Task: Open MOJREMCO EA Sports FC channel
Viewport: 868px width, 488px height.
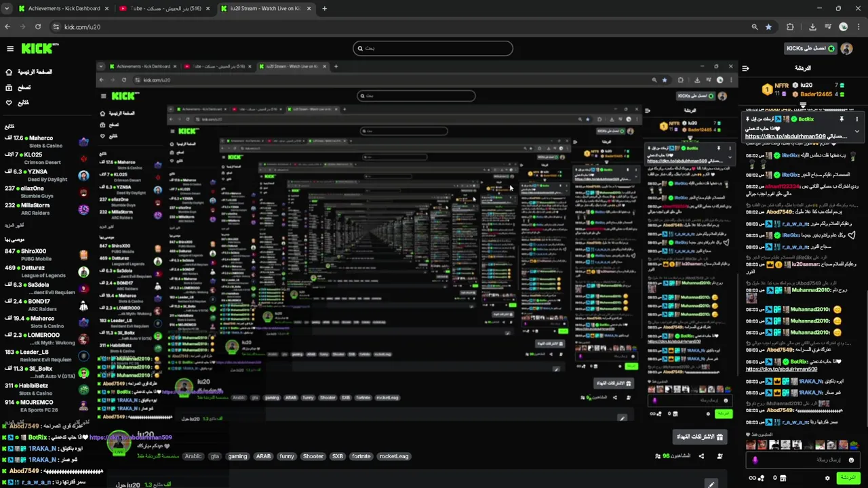Action: [x=46, y=406]
